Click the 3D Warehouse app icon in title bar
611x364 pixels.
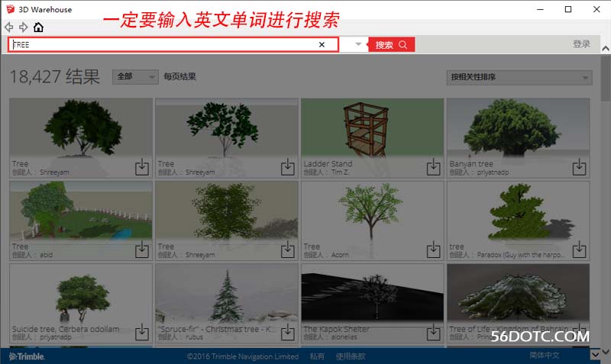[10, 9]
